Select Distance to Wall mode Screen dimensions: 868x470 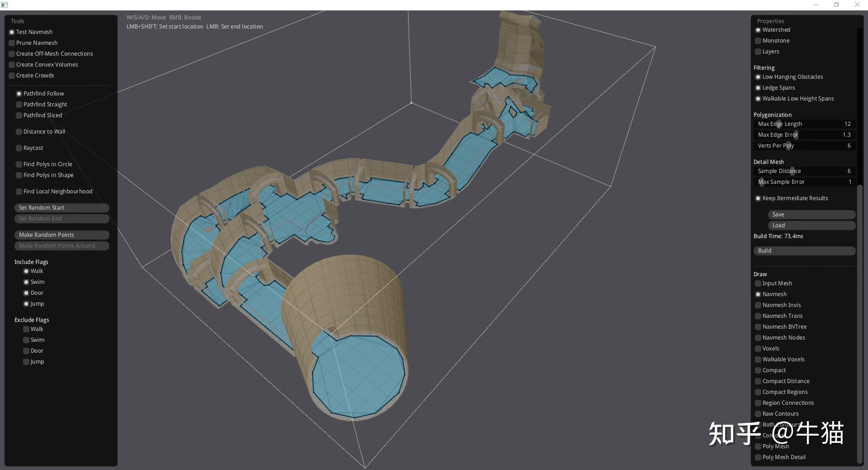coord(19,132)
